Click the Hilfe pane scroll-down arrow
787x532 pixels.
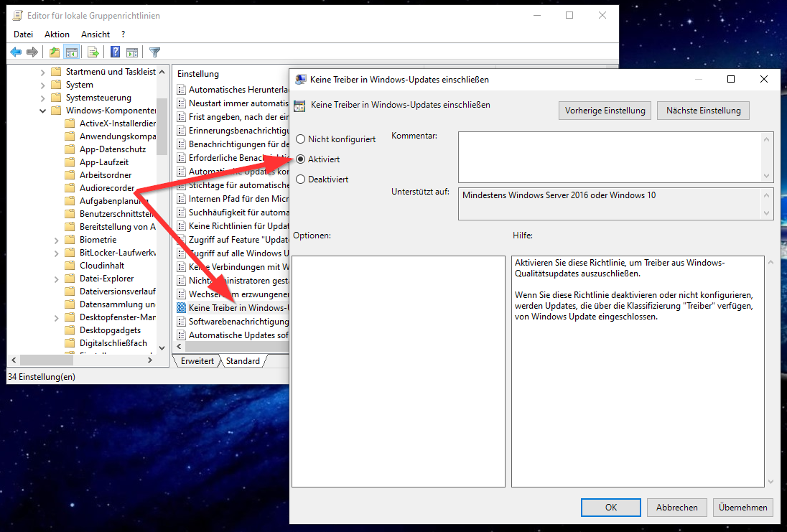[x=771, y=482]
